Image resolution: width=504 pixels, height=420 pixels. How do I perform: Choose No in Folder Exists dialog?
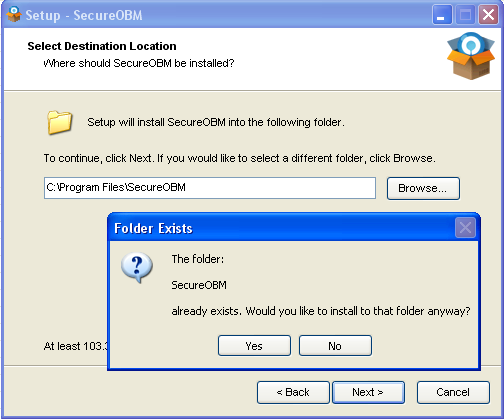[x=335, y=346]
